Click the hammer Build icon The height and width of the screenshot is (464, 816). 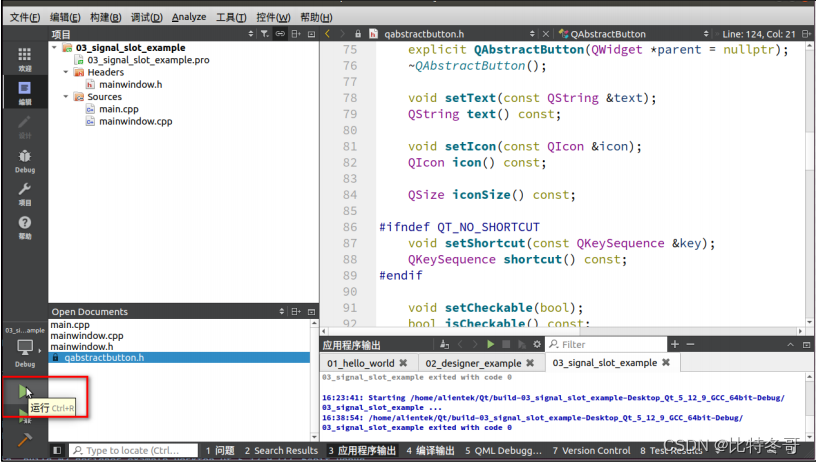click(24, 439)
